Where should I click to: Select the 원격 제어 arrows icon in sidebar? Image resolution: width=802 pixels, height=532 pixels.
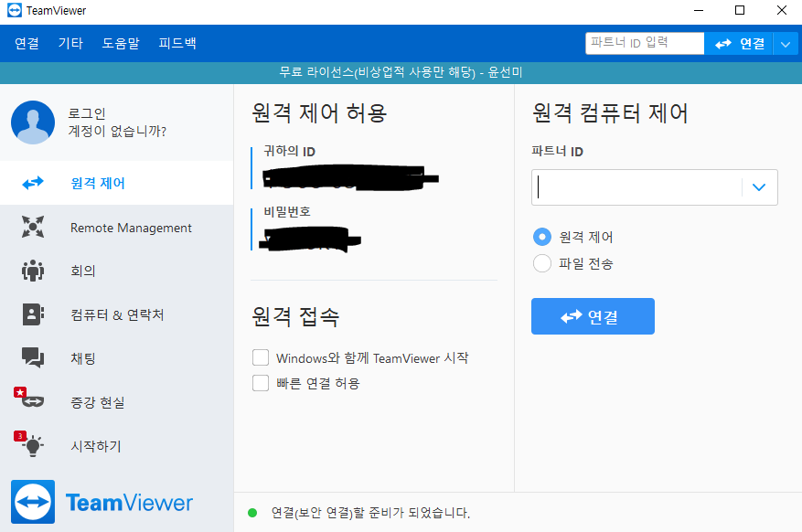[33, 183]
